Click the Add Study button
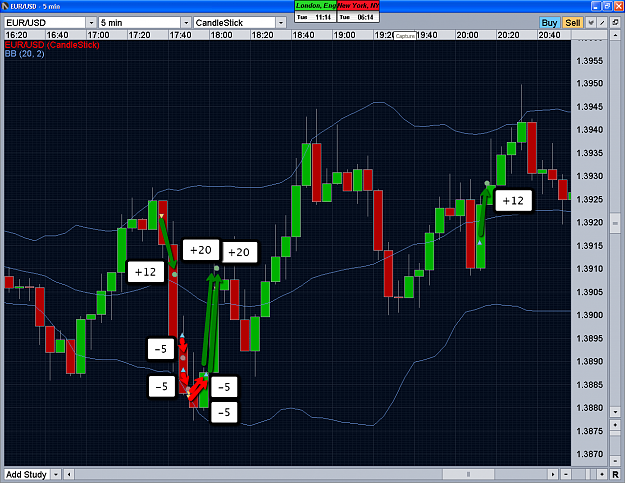Image resolution: width=625 pixels, height=483 pixels. point(26,474)
